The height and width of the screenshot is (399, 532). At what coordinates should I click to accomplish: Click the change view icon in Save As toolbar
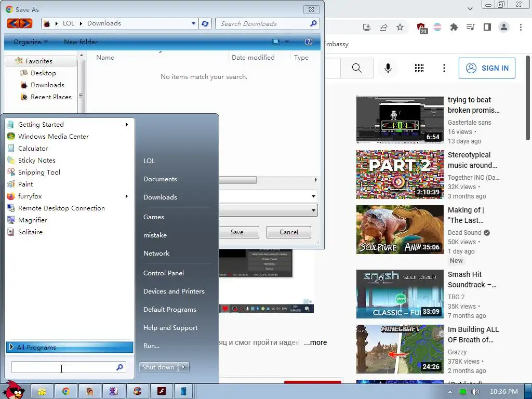(276, 42)
